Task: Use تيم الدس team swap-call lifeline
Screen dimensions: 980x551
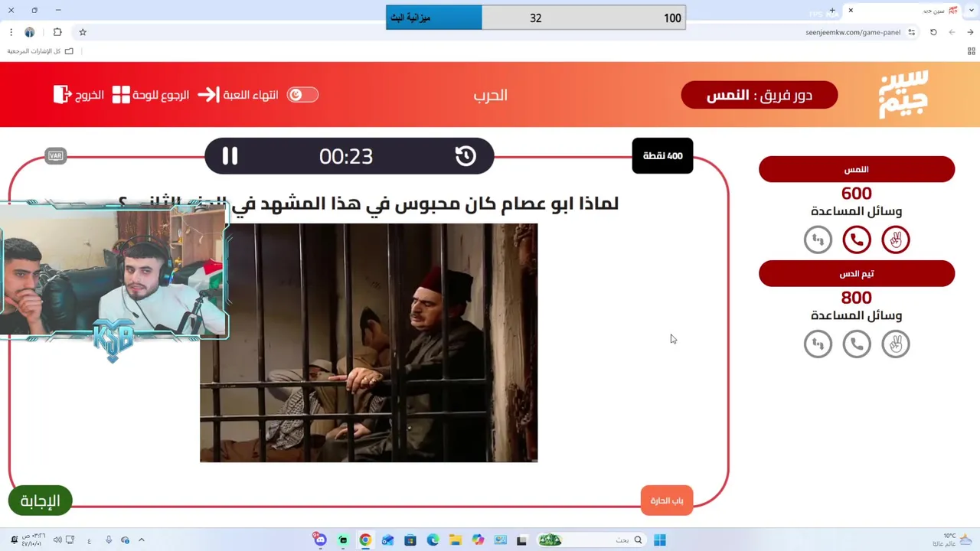Action: 818,344
